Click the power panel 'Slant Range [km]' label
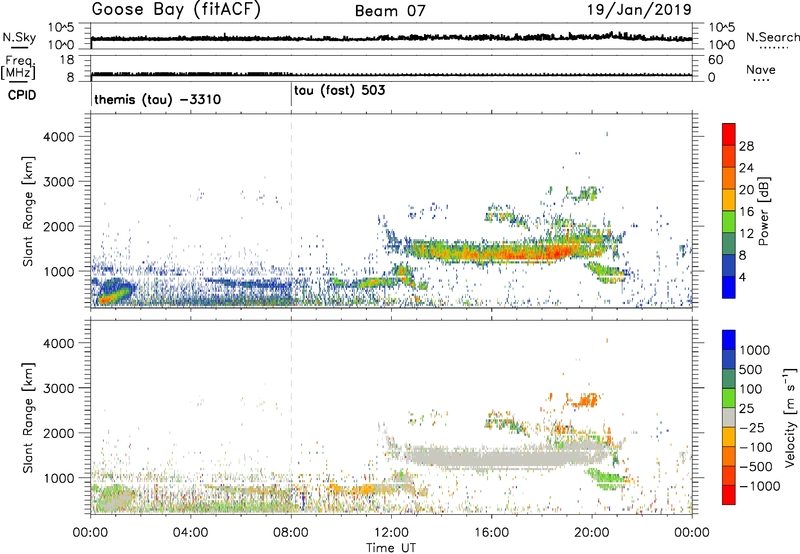The width and height of the screenshot is (800, 554). [28, 211]
